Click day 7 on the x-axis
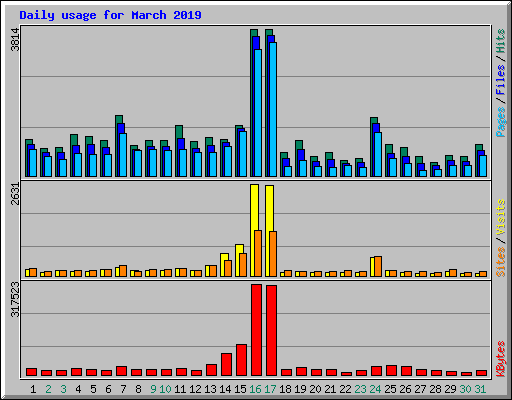The image size is (512, 400). click(x=123, y=389)
